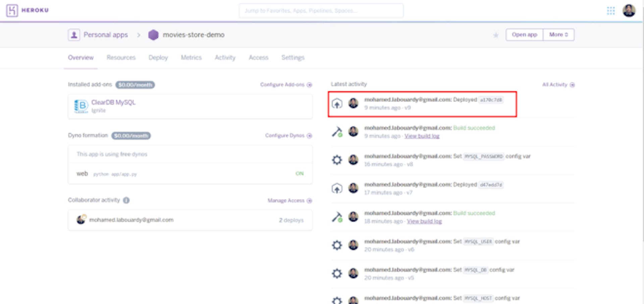Click the arrow icon next to Configure Dynos
Screen dimensions: 644x304
click(x=309, y=136)
